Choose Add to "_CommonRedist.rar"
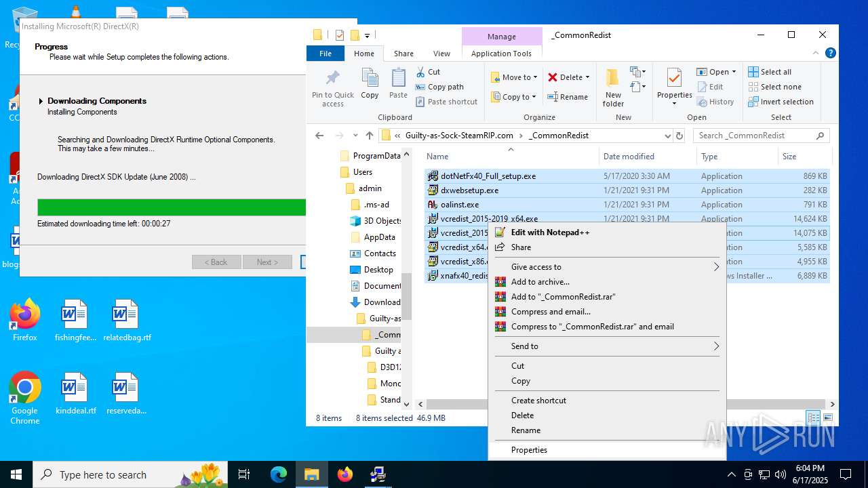 click(x=607, y=297)
